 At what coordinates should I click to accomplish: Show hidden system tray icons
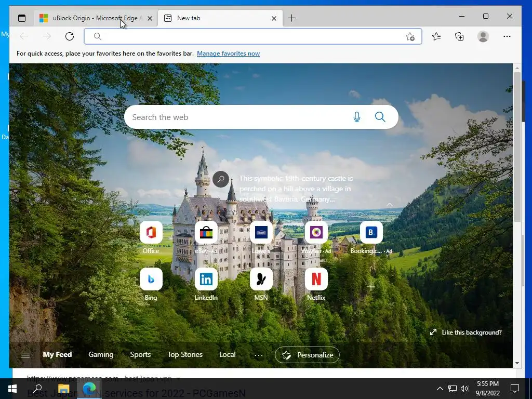pos(440,389)
